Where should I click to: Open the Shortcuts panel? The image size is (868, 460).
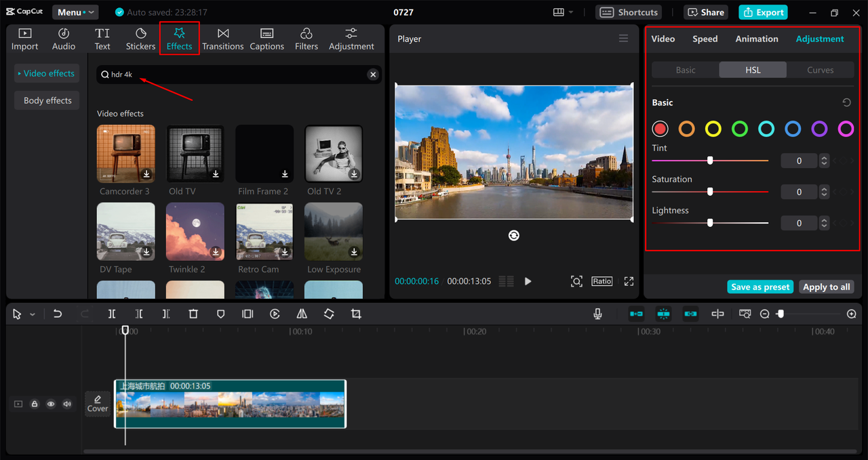tap(629, 12)
